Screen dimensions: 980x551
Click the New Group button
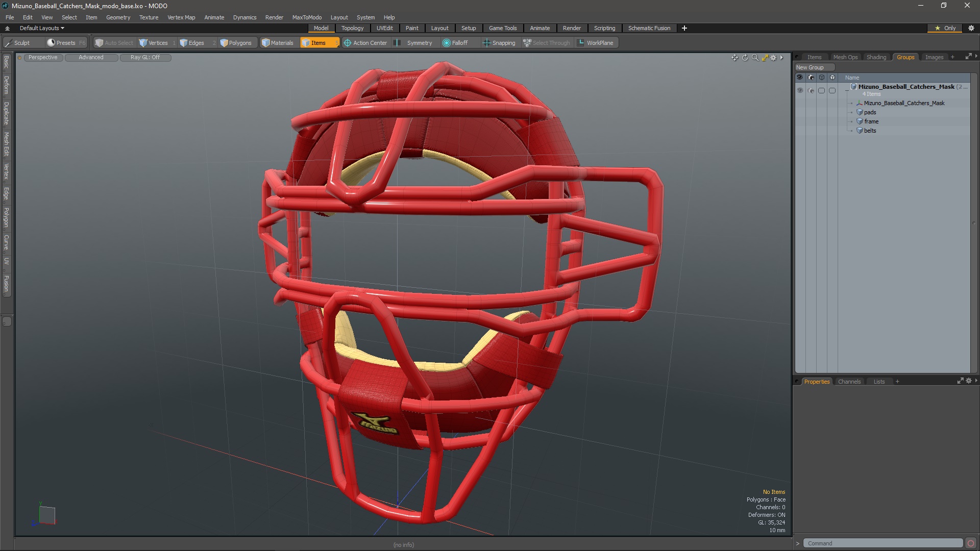click(810, 67)
